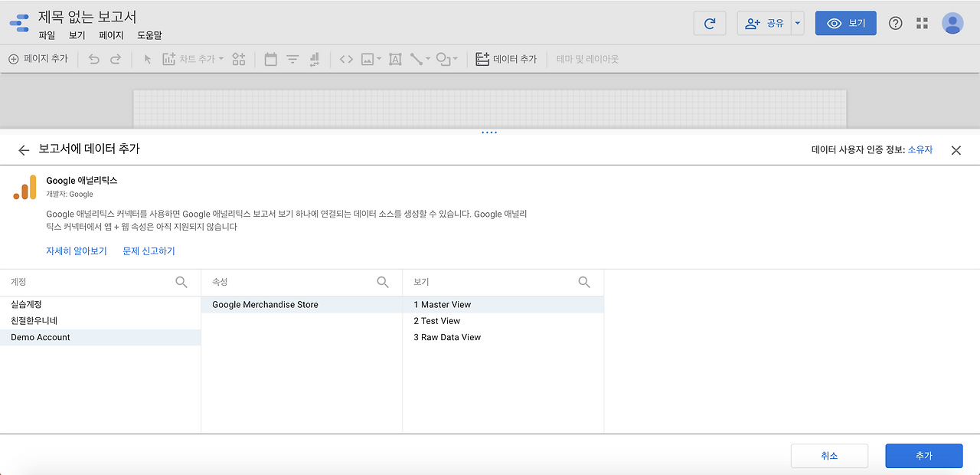Click the undo arrow
980x475 pixels.
pos(94,59)
